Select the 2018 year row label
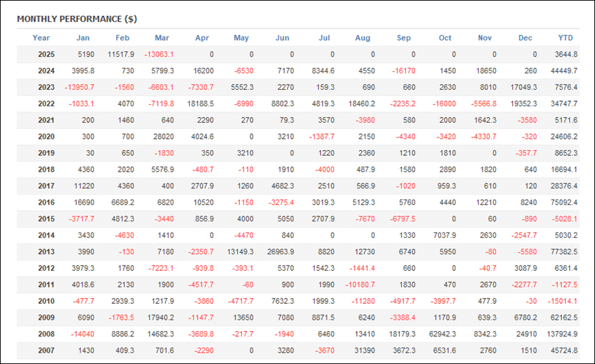Screen dimensions: 595x364 (46, 170)
